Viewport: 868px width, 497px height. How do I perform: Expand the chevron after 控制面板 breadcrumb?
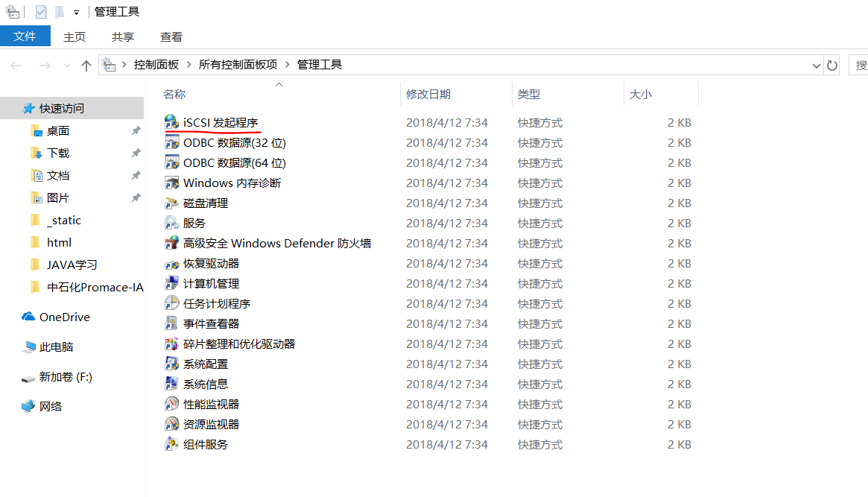189,65
